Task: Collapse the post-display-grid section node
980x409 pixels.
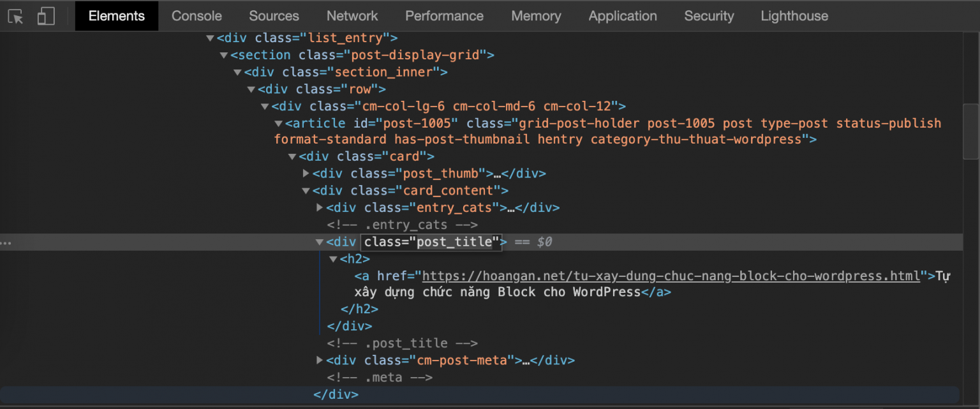Action: click(x=224, y=56)
